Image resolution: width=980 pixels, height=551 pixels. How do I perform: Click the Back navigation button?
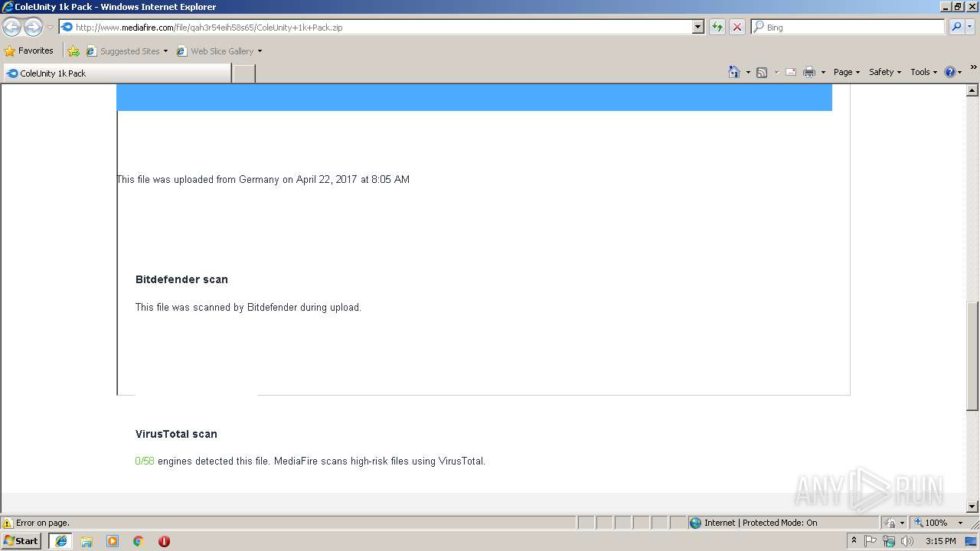(11, 28)
